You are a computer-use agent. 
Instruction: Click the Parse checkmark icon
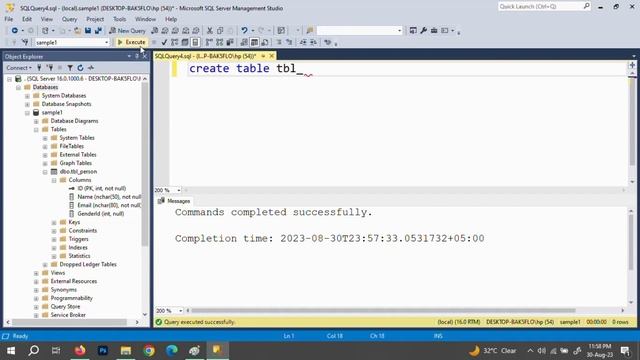click(164, 42)
